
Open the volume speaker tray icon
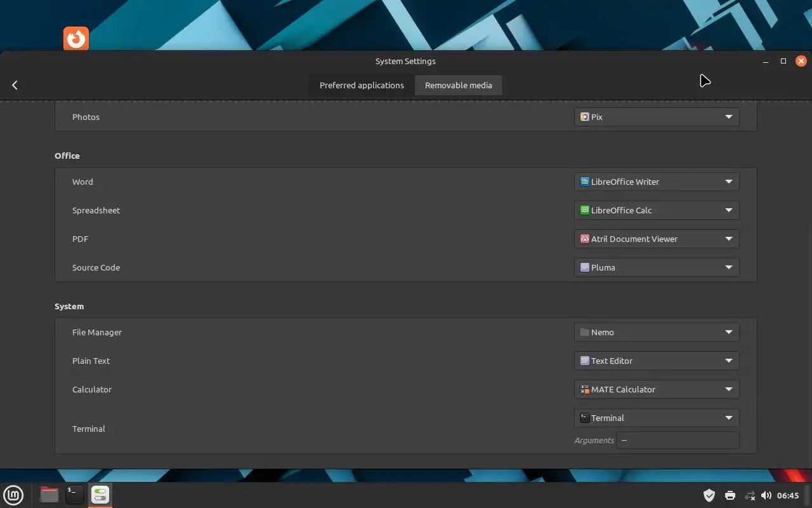tap(766, 495)
